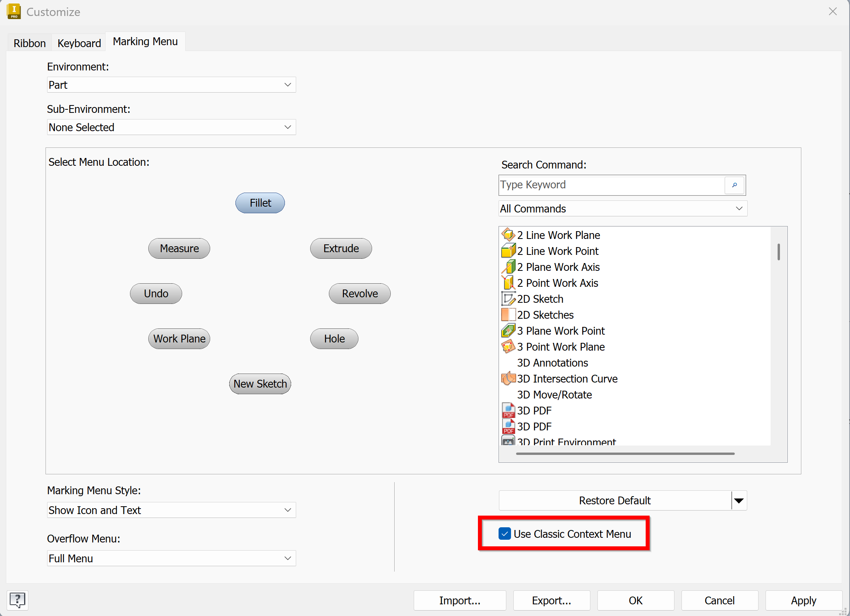Open the Environment dropdown showing Part

pyautogui.click(x=171, y=85)
